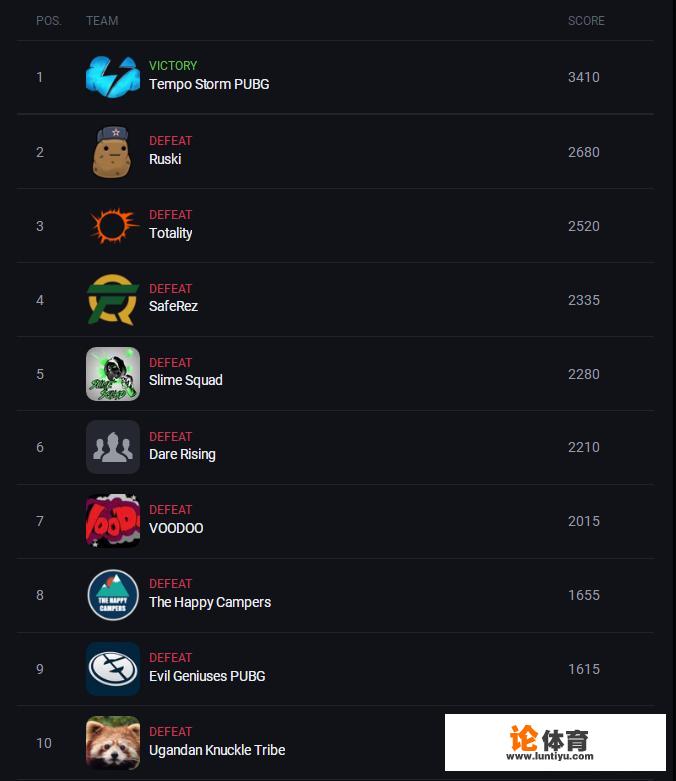Open the Tempo Storm PUBG team name link
The height and width of the screenshot is (781, 676).
pyautogui.click(x=209, y=85)
